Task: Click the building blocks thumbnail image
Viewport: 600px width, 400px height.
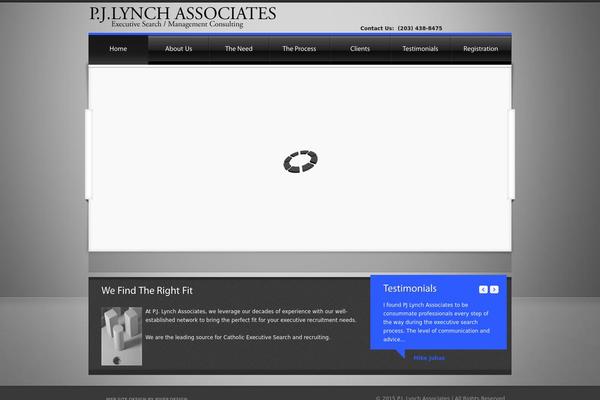Action: (122, 336)
